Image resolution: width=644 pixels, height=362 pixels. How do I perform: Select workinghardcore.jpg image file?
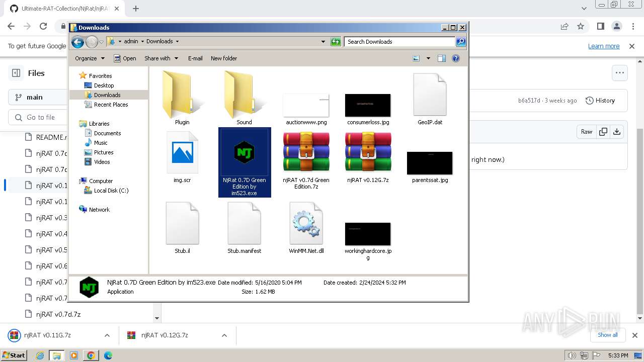(368, 241)
